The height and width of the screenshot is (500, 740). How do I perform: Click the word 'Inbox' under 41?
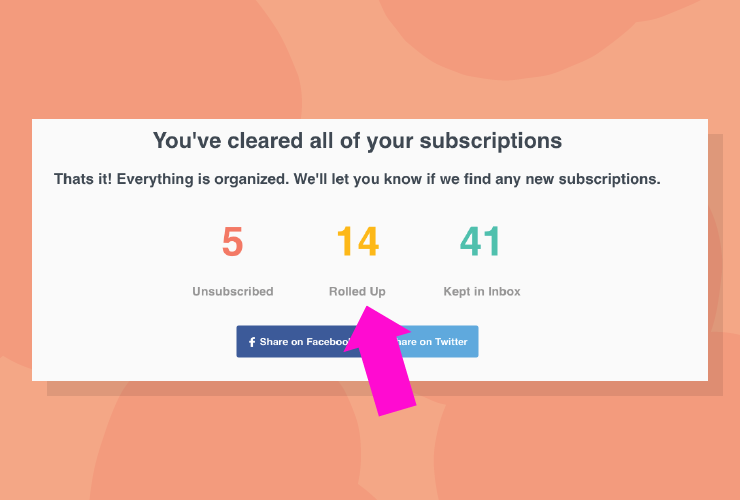(x=504, y=291)
